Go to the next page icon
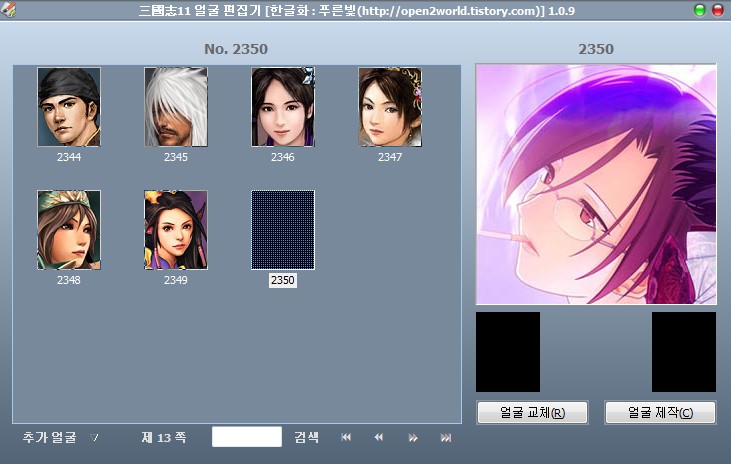This screenshot has width=731, height=464. (x=413, y=437)
